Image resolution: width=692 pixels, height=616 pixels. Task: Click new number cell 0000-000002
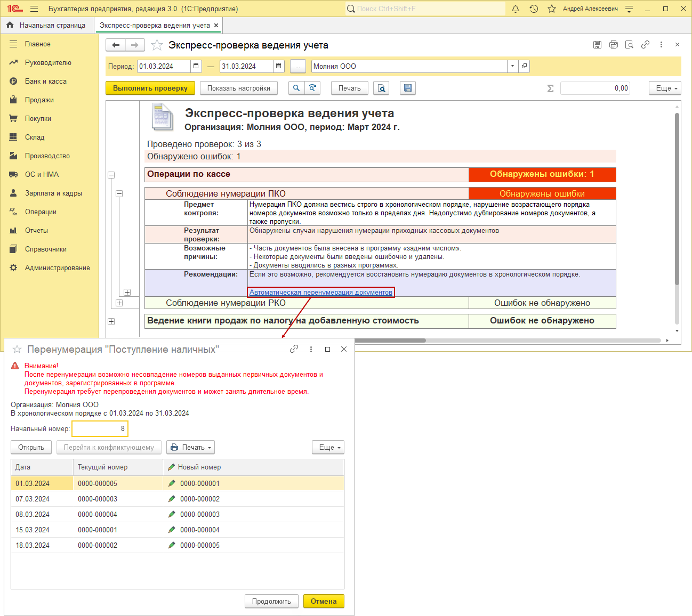tap(253, 499)
